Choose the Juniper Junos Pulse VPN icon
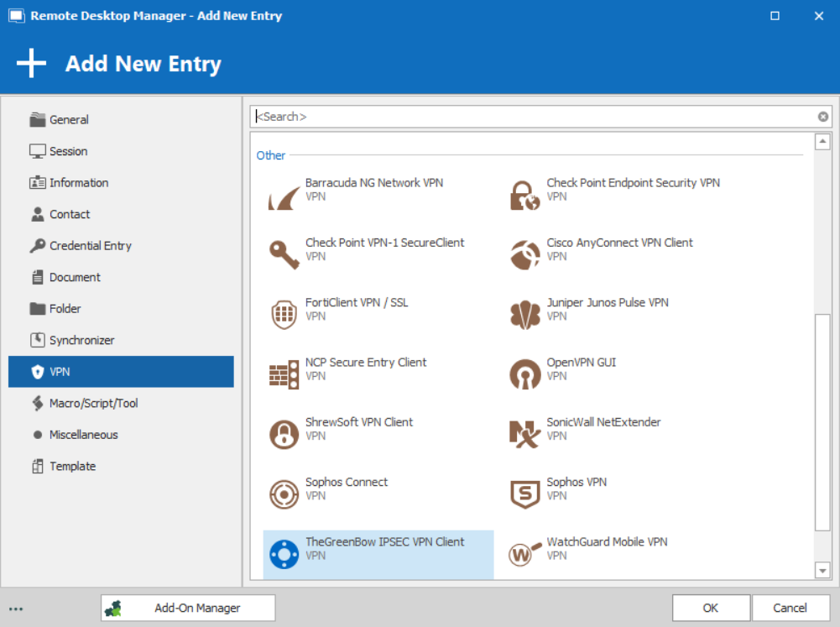 tap(525, 315)
